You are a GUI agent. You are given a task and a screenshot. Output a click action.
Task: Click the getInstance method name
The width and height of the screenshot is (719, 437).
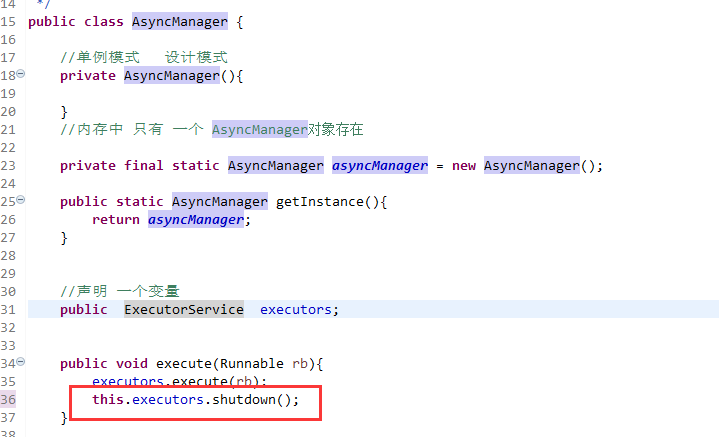tap(320, 202)
